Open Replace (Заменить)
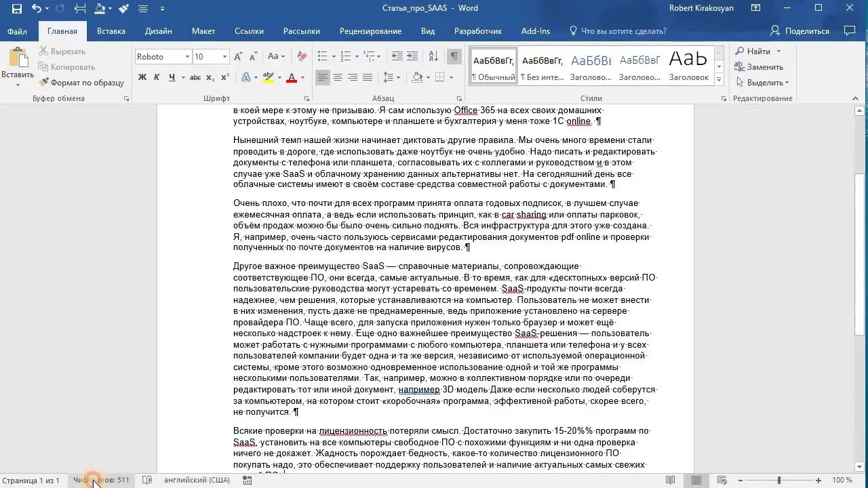This screenshot has height=488, width=868. point(759,67)
